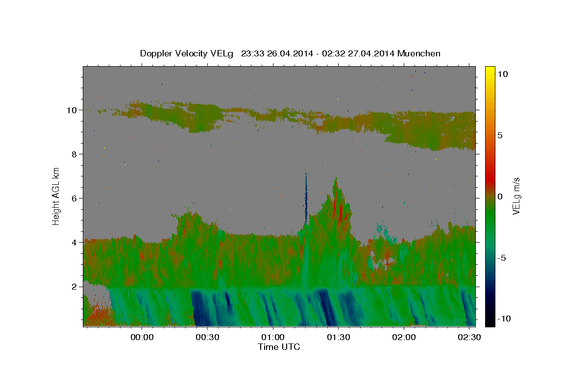Screen dimensions: 588x392
Task: Click the 01:30 time tick label
Action: tap(339, 338)
